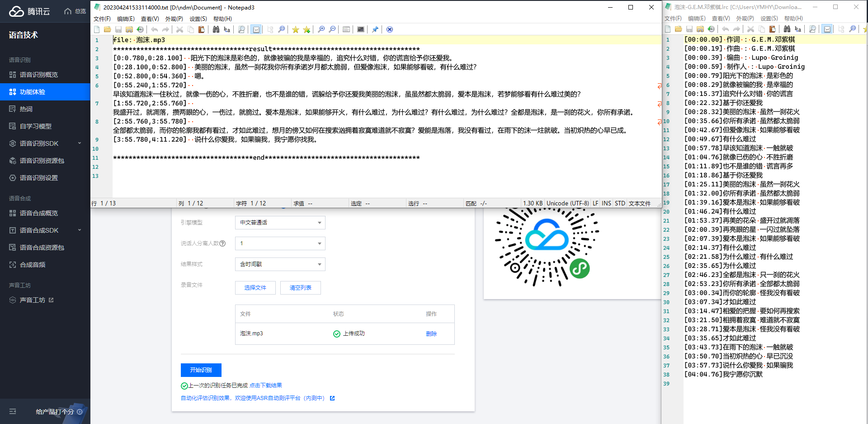The image size is (868, 424).
Task: Open 编辑(E) menu in the main Notepad3 window
Action: [x=126, y=19]
